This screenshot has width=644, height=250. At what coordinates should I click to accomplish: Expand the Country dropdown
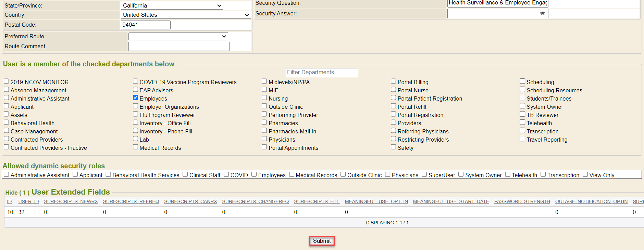[186, 15]
